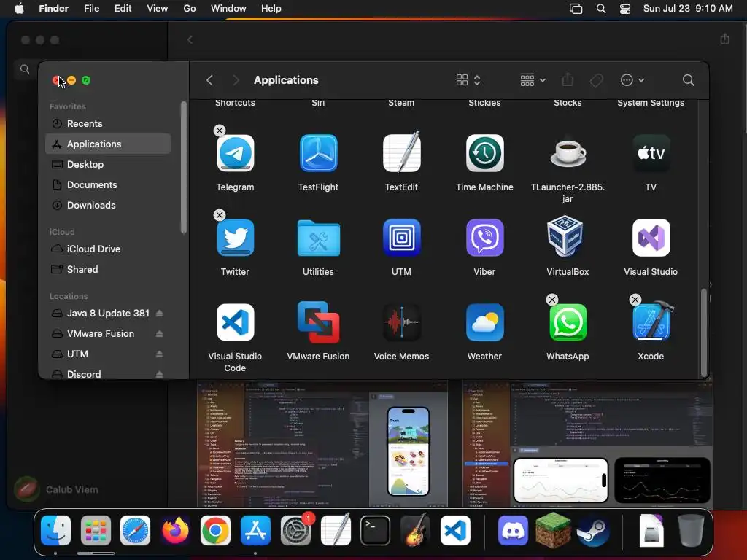Open the Utilities folder icon
Image resolution: width=747 pixels, height=560 pixels.
coord(318,238)
